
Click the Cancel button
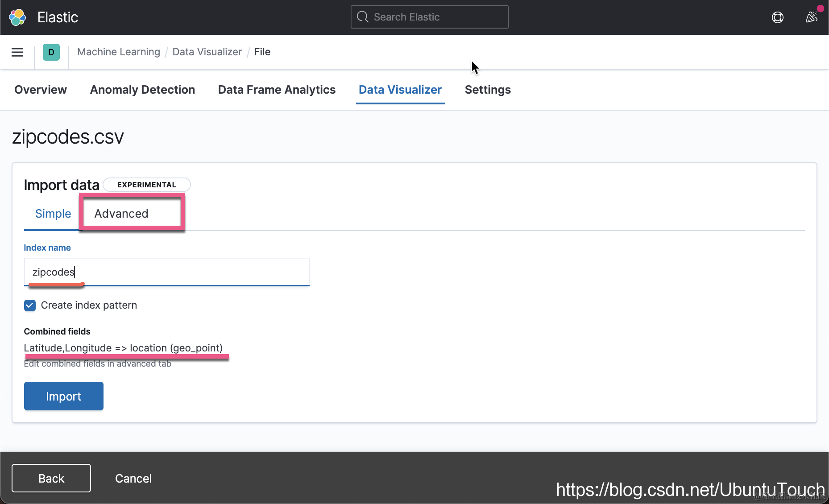pos(133,479)
